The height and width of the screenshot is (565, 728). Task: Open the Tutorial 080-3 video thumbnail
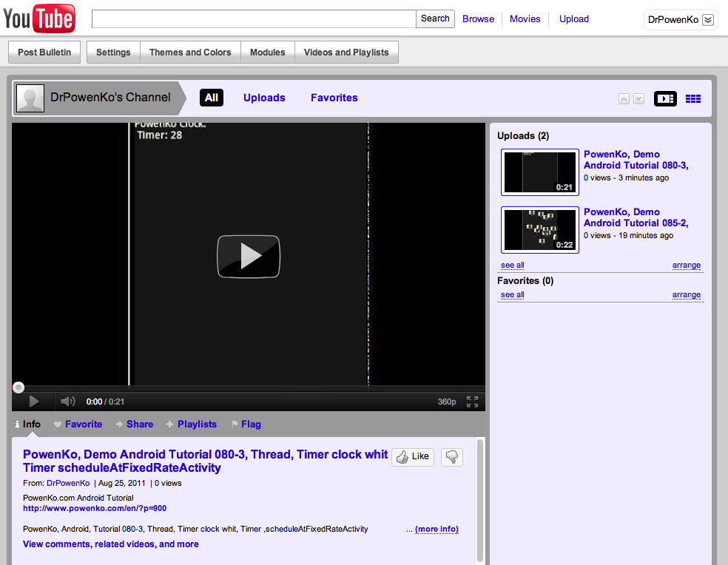540,172
